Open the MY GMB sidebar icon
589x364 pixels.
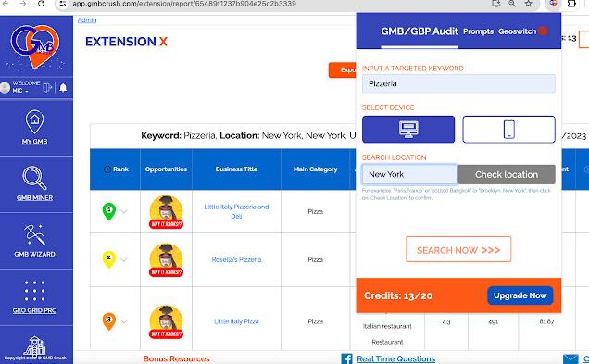pyautogui.click(x=34, y=122)
